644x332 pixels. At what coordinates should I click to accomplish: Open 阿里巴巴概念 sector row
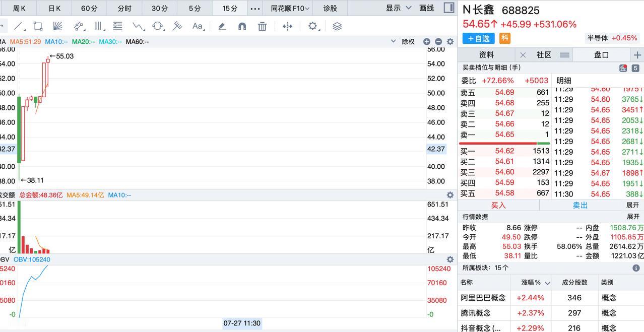pos(551,298)
